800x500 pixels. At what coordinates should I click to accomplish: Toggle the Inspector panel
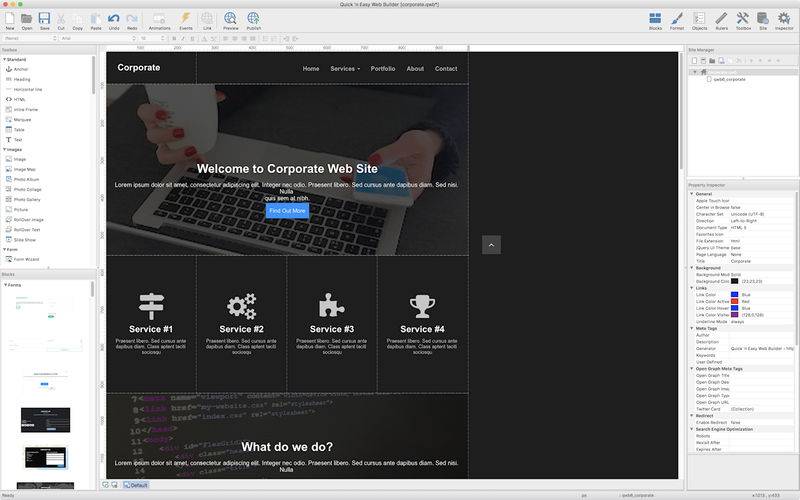[x=785, y=19]
